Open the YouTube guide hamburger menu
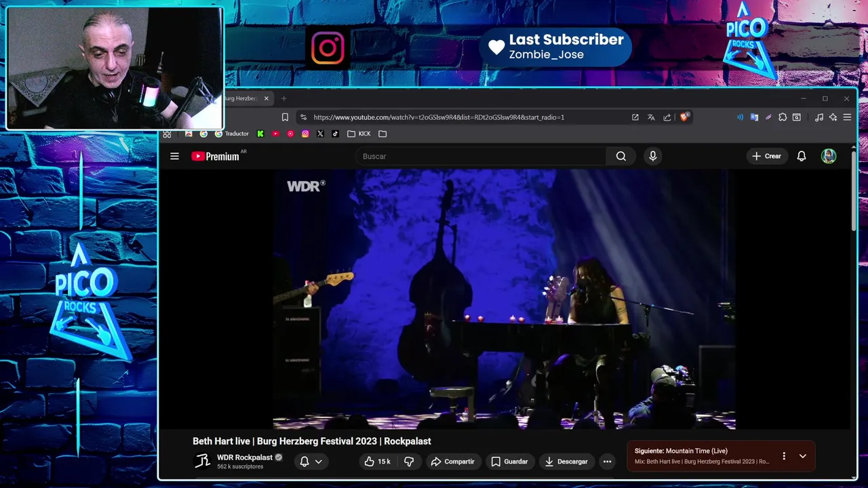 click(174, 156)
